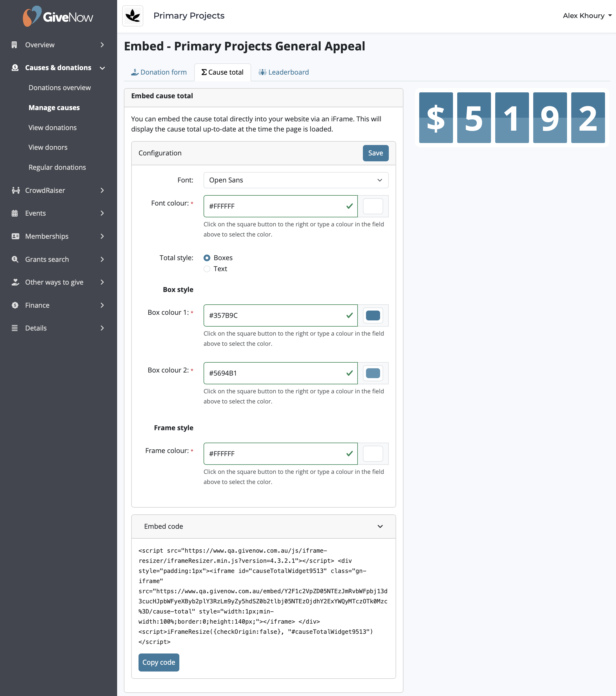Open Manage causes in sidebar

click(54, 108)
